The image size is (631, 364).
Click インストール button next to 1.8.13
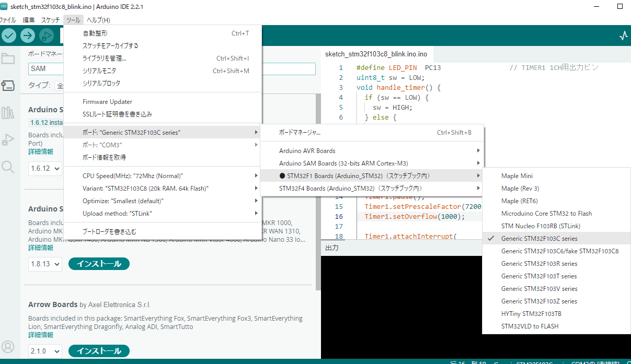(99, 264)
